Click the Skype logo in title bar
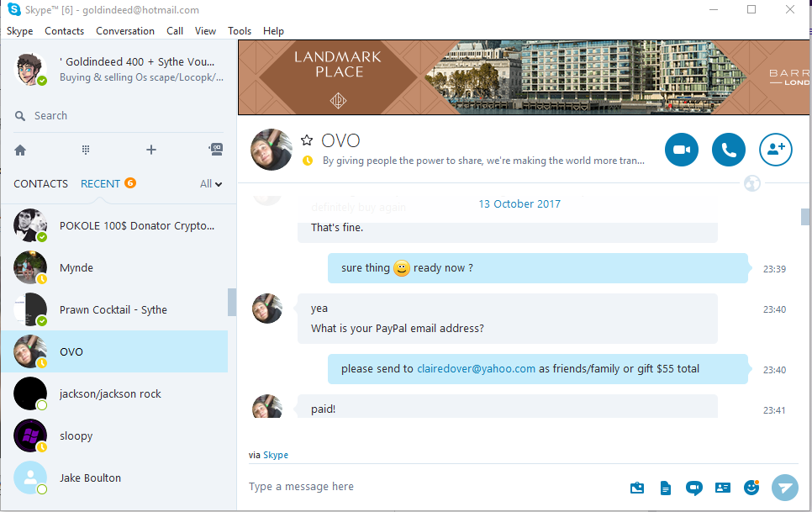This screenshot has width=812, height=512. tap(14, 9)
